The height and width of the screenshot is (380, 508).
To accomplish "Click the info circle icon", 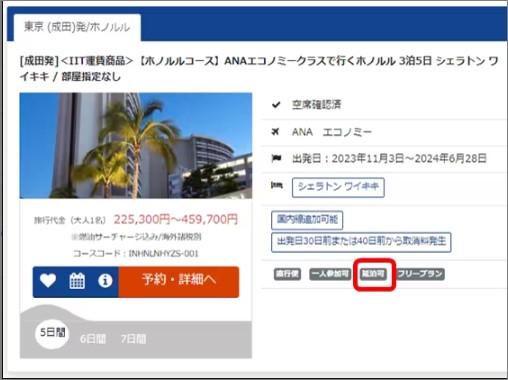I will click(x=105, y=281).
